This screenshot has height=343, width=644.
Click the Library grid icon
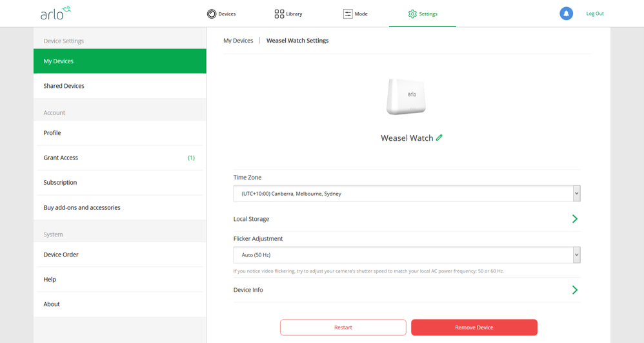point(279,14)
